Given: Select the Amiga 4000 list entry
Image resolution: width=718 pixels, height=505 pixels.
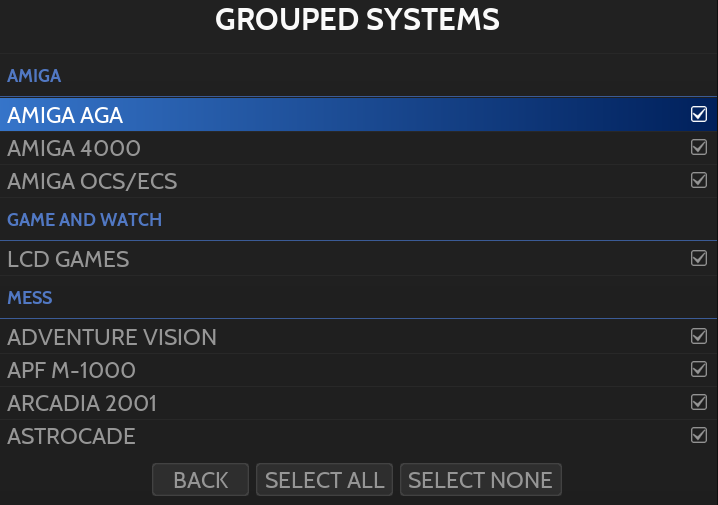Looking at the screenshot, I should pos(74,148).
